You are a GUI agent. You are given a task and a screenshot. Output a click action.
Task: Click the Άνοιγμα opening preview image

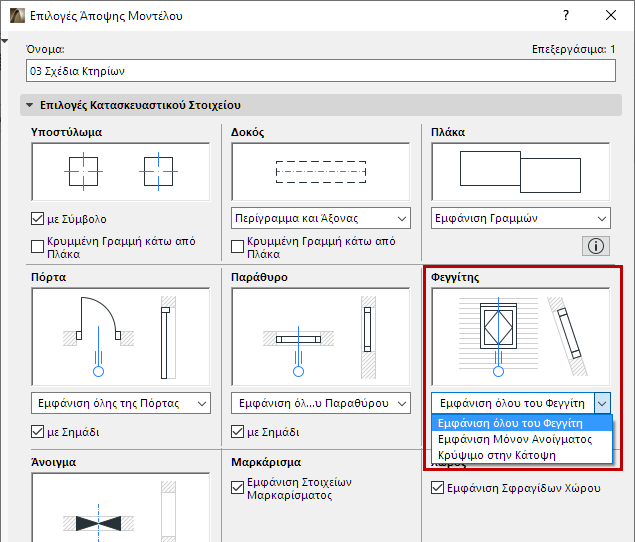click(121, 507)
